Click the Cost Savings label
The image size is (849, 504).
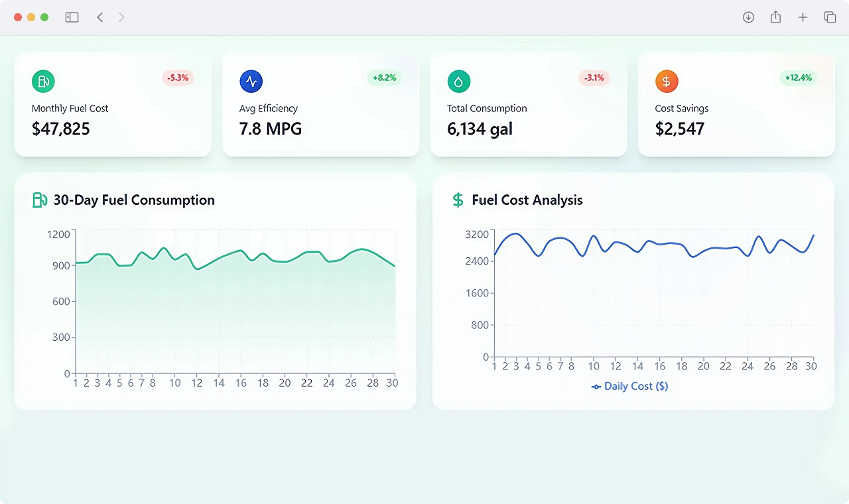682,108
